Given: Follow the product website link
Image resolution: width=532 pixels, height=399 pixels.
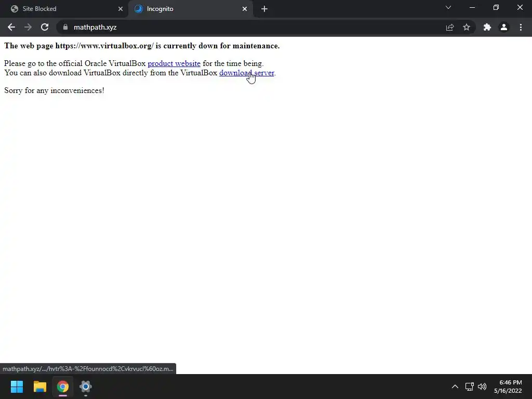Looking at the screenshot, I should click(x=174, y=63).
